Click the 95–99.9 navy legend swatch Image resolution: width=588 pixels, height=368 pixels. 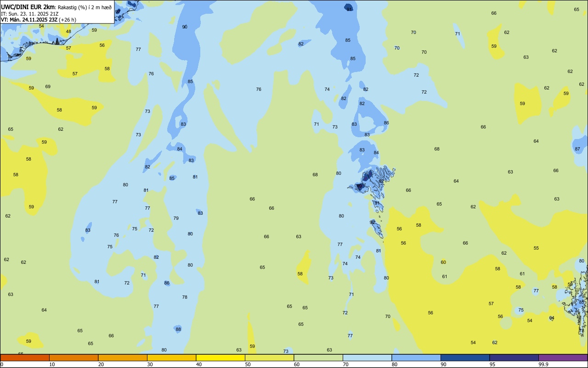[x=514, y=357]
